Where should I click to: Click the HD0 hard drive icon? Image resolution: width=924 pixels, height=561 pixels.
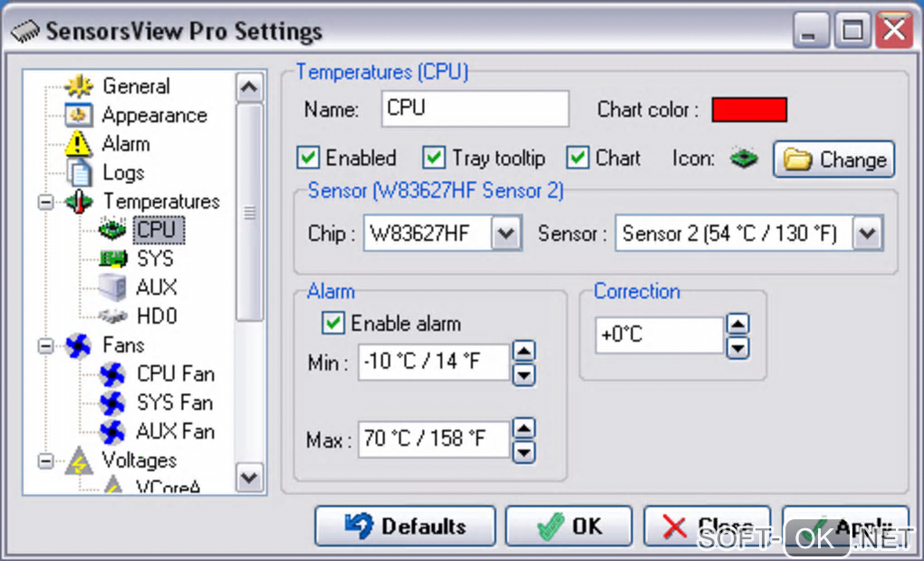pos(112,316)
